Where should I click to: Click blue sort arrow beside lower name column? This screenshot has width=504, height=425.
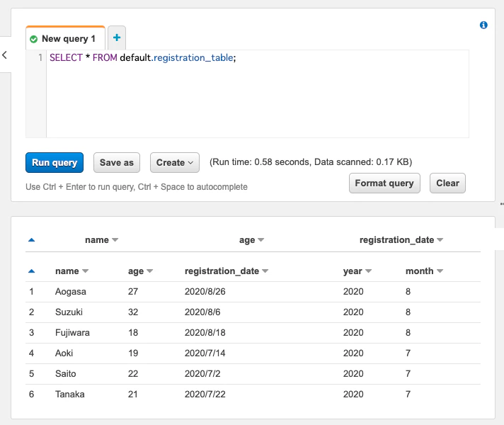click(31, 271)
